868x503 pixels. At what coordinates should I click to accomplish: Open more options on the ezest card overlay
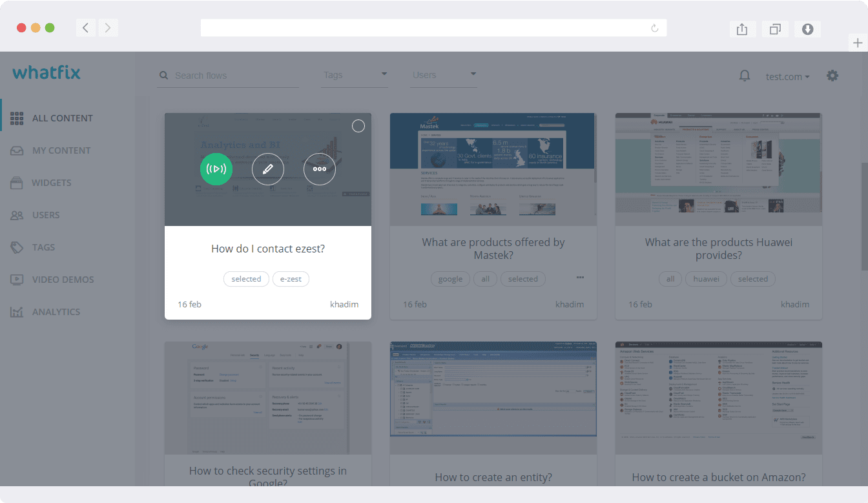(320, 169)
